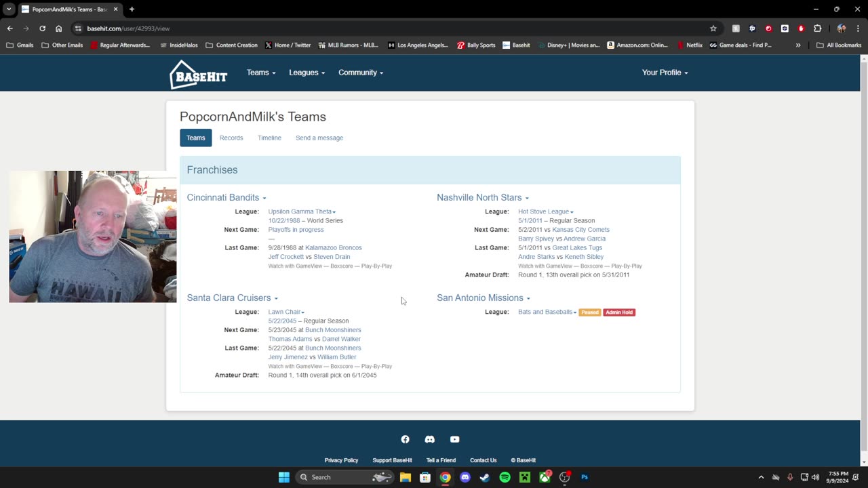
Task: Open the Teams dropdown menu
Action: [x=261, y=73]
